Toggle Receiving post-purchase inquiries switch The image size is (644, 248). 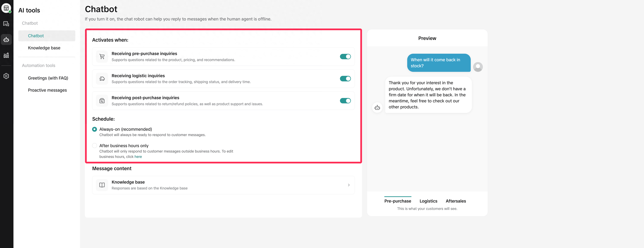345,101
